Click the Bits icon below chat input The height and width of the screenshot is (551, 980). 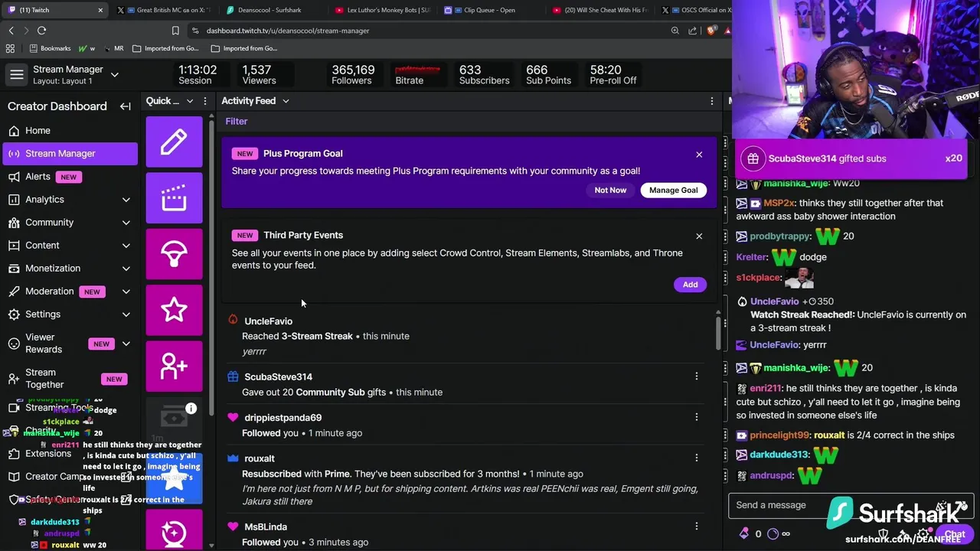[743, 533]
